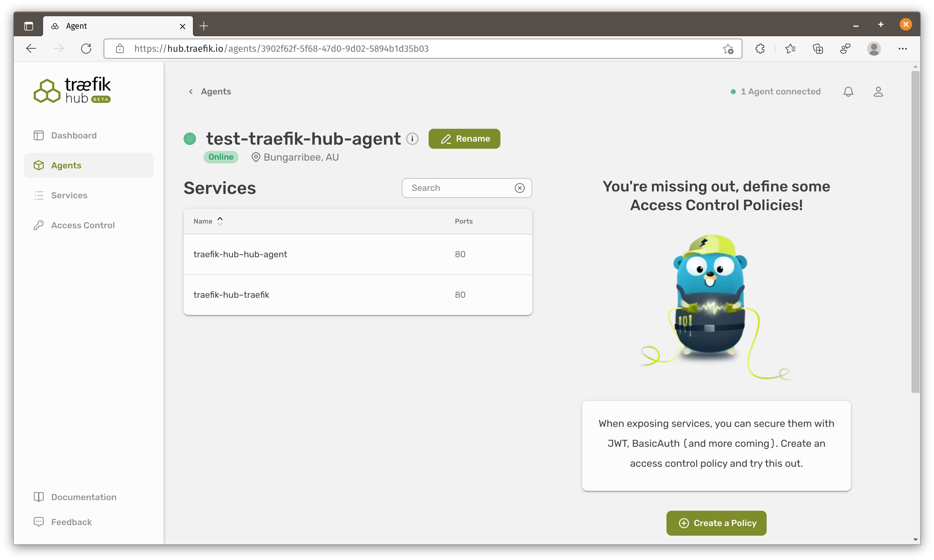This screenshot has height=560, width=934.
Task: Open the user profile icon
Action: point(878,92)
